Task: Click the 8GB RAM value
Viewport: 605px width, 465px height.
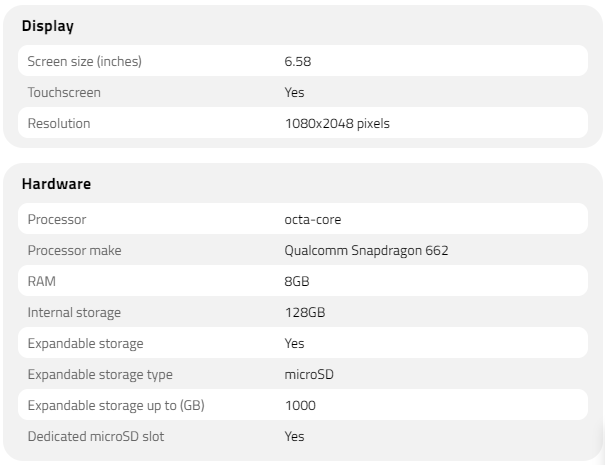Action: [297, 281]
